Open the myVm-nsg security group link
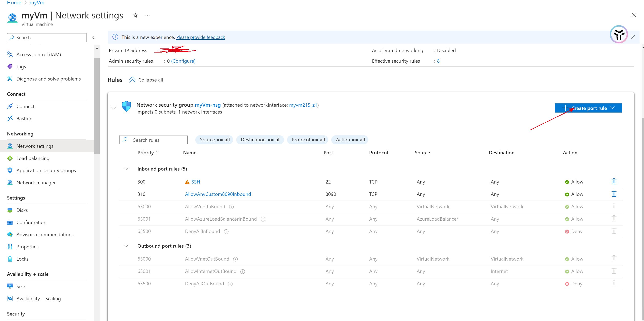Viewport: 644px width, 321px height. coord(207,105)
